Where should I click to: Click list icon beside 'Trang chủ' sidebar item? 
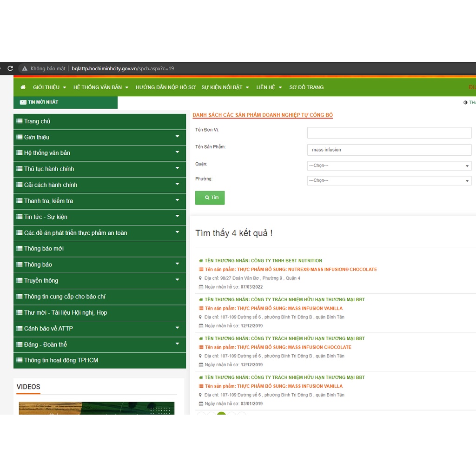click(x=20, y=121)
